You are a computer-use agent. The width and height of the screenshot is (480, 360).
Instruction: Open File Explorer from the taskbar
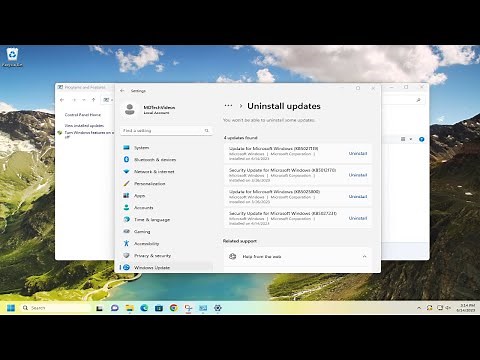tap(129, 308)
